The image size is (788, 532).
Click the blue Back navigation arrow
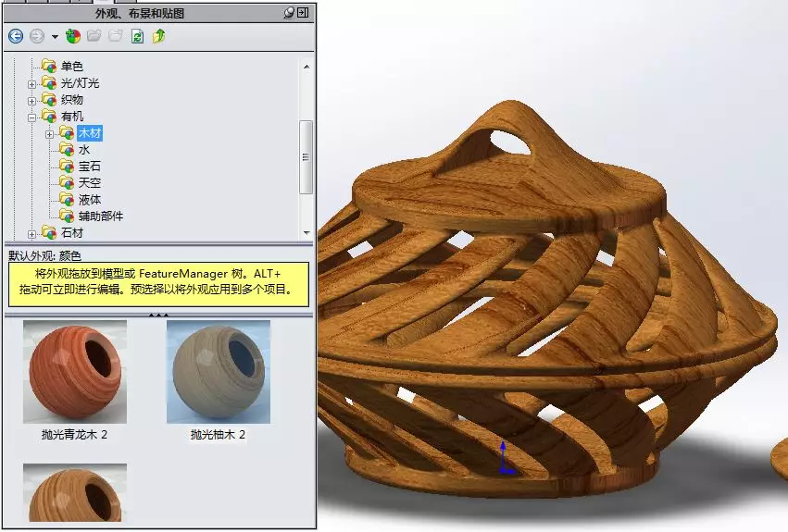(x=16, y=36)
